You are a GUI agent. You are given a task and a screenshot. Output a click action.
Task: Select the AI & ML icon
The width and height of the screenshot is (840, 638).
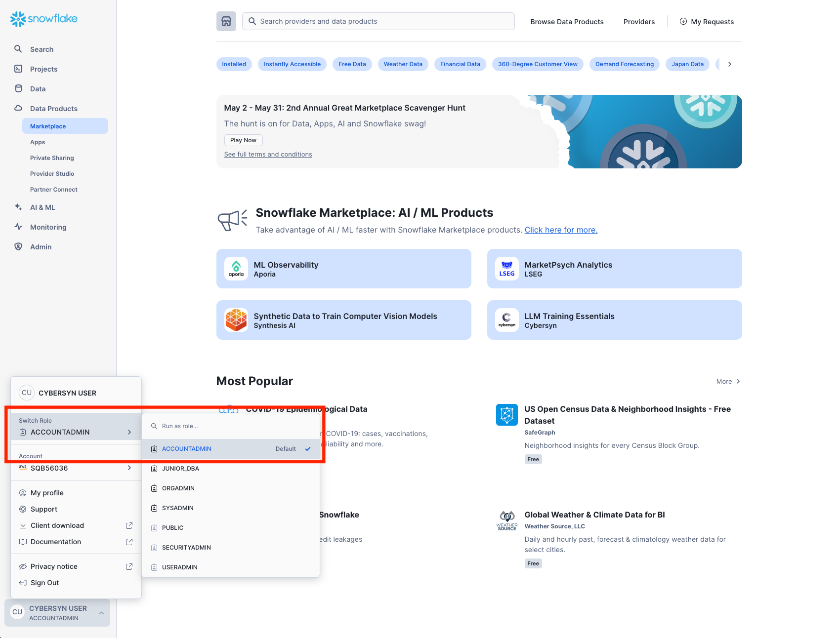(x=18, y=207)
